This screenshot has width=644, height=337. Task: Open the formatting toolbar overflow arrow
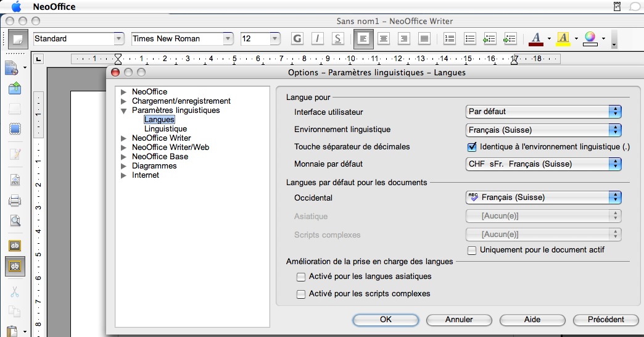[x=614, y=39]
